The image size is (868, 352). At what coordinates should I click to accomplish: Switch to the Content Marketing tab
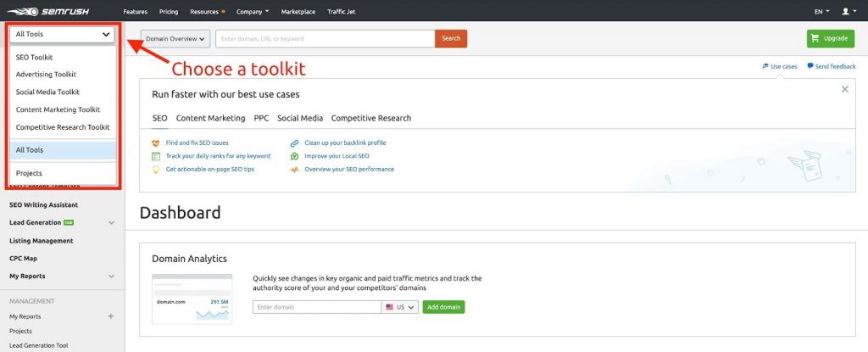(x=210, y=118)
